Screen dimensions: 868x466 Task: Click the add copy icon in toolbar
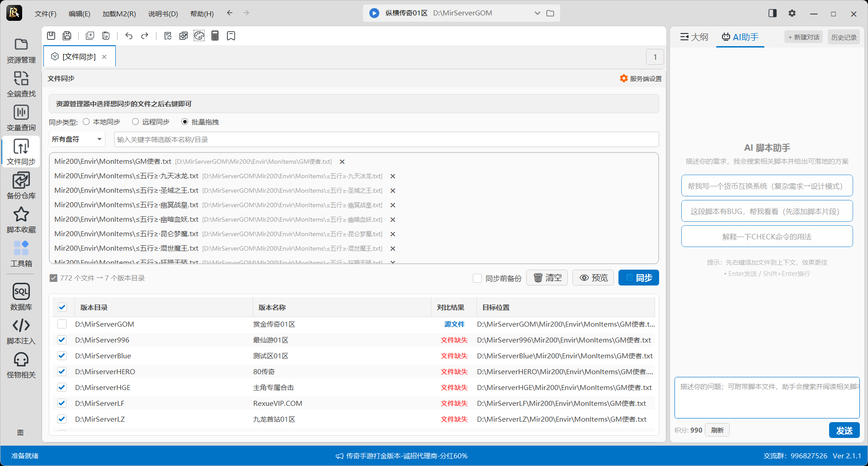click(90, 36)
